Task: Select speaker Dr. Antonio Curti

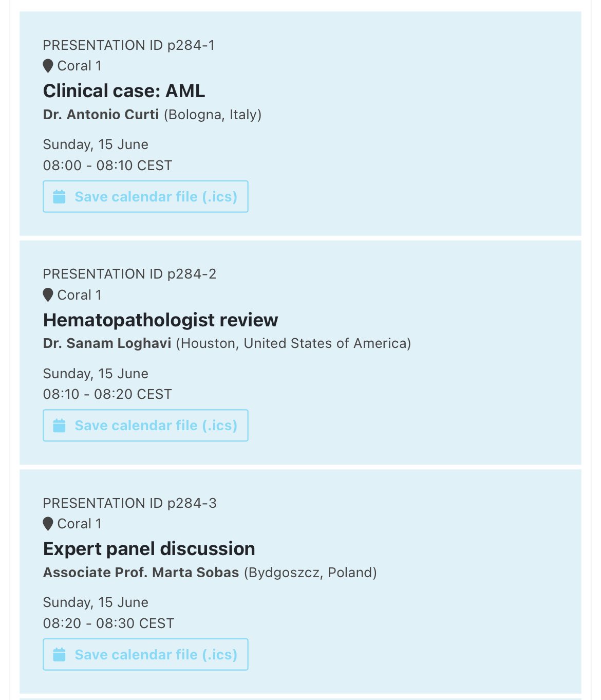Action: [x=101, y=114]
